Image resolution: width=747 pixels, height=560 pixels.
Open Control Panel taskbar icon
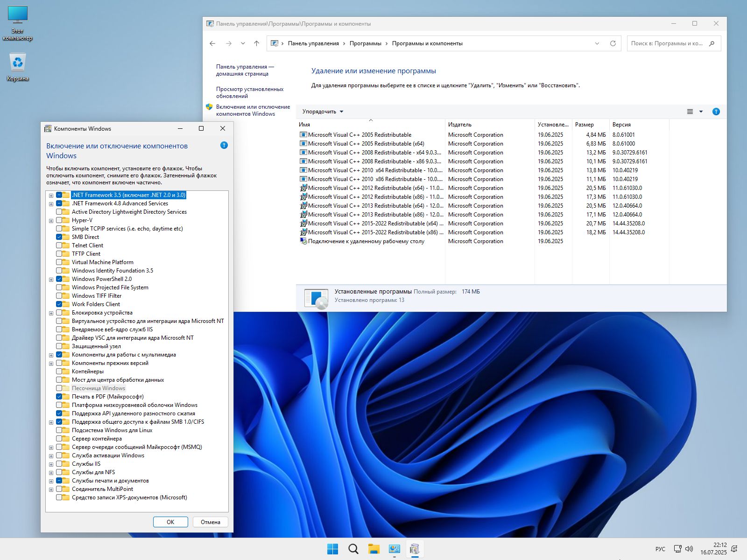pos(395,549)
